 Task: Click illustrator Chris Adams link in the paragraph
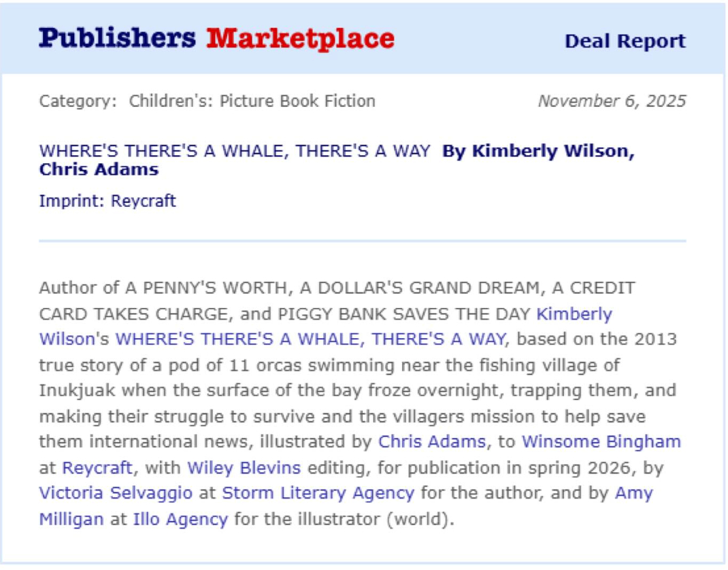click(431, 441)
